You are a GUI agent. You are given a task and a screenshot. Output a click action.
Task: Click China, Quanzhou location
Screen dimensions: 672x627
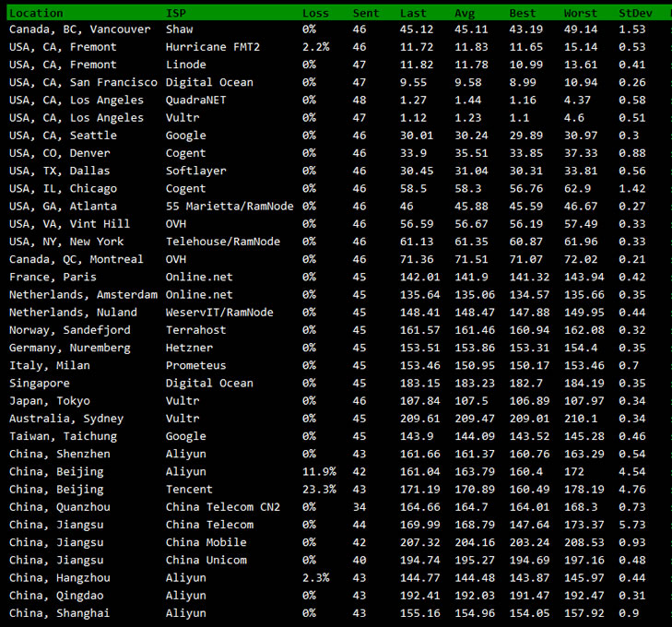(60, 507)
